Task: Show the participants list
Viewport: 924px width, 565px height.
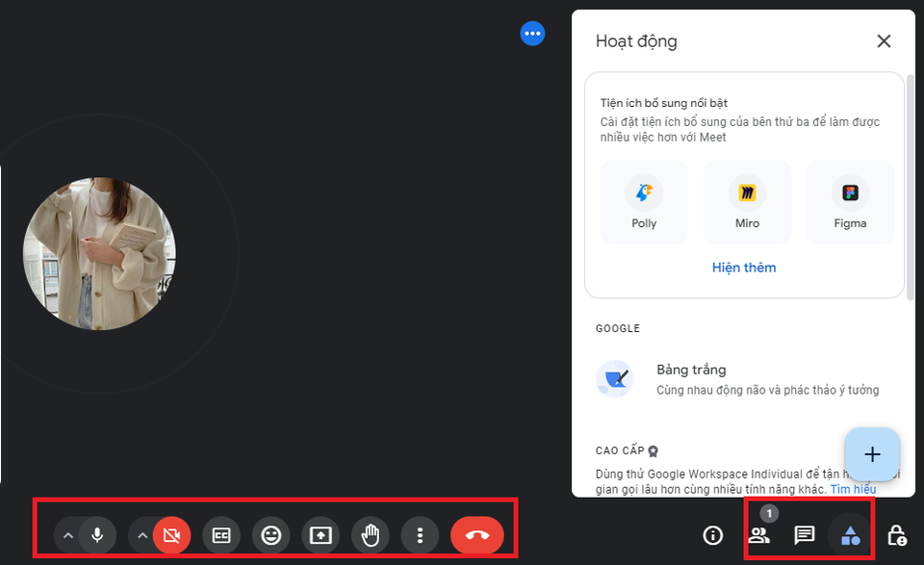Action: coord(759,535)
